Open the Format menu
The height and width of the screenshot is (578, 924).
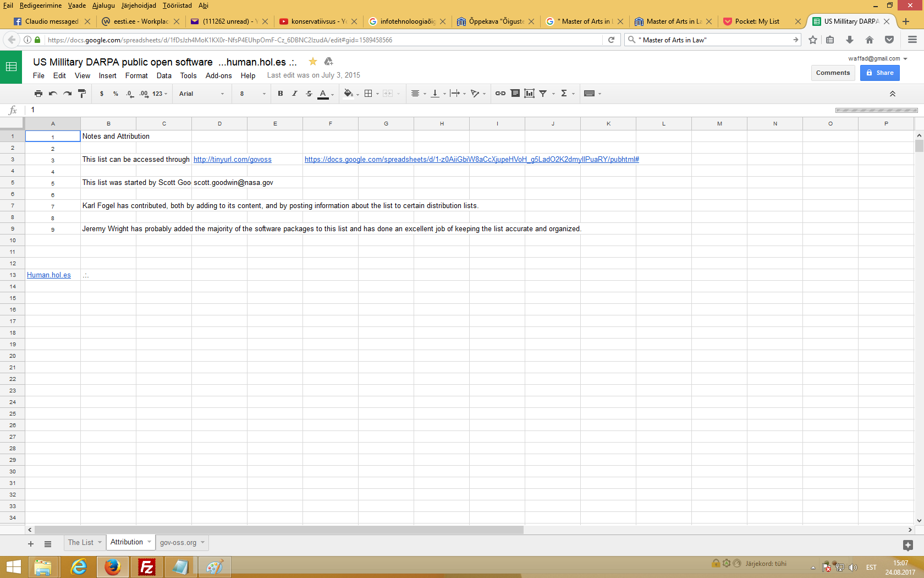[x=136, y=76]
